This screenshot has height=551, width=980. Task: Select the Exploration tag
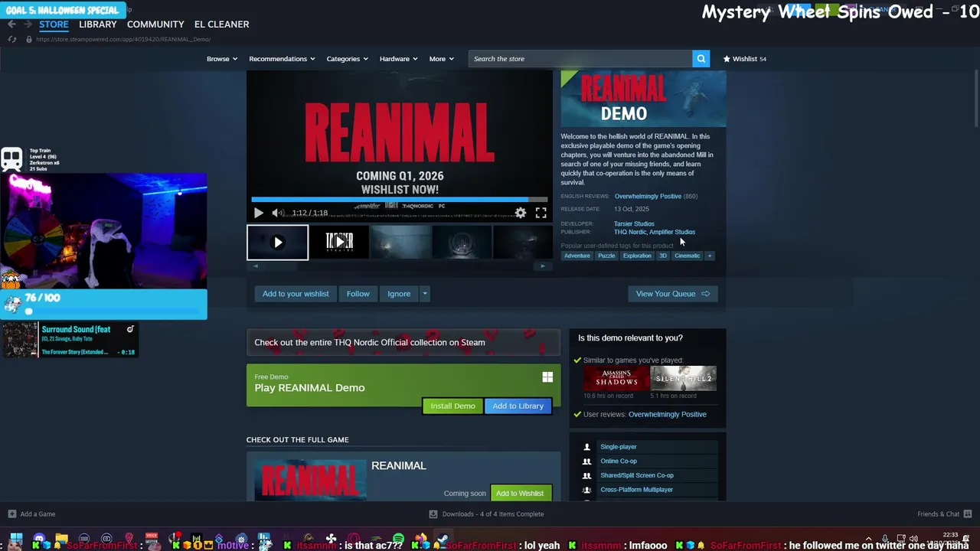[637, 256]
